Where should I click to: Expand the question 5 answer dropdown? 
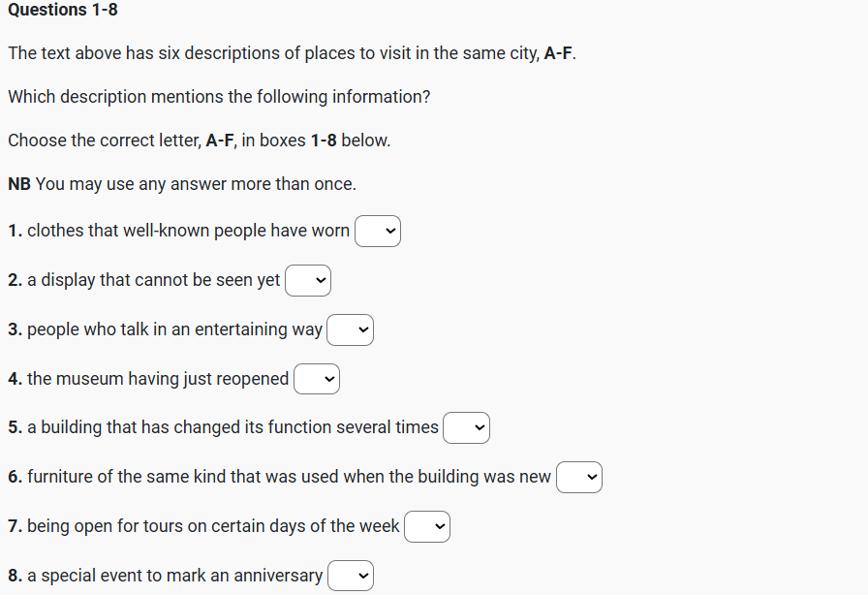pyautogui.click(x=466, y=427)
